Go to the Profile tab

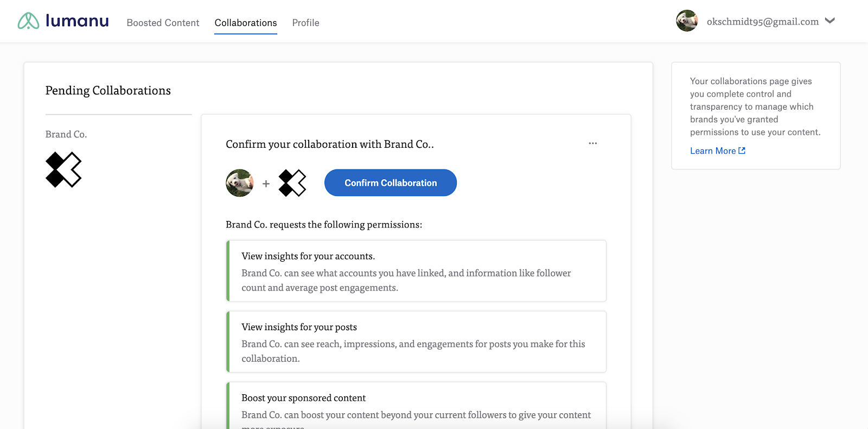click(305, 23)
